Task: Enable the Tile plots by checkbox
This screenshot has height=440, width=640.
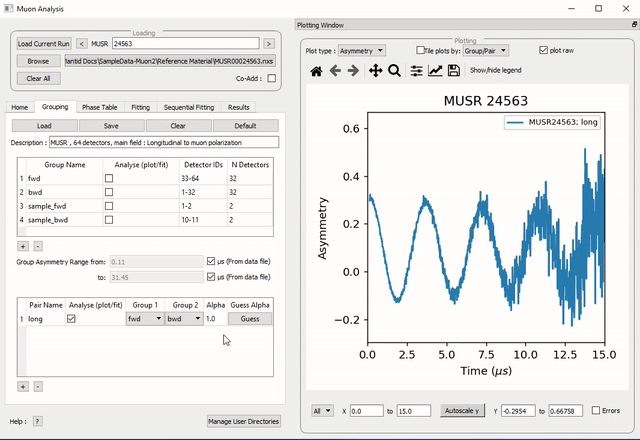Action: coord(421,50)
